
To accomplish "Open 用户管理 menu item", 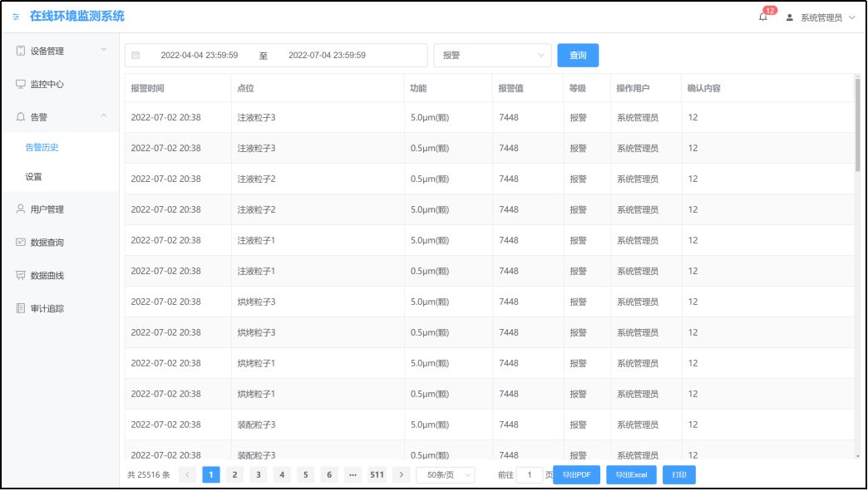I will (x=61, y=209).
